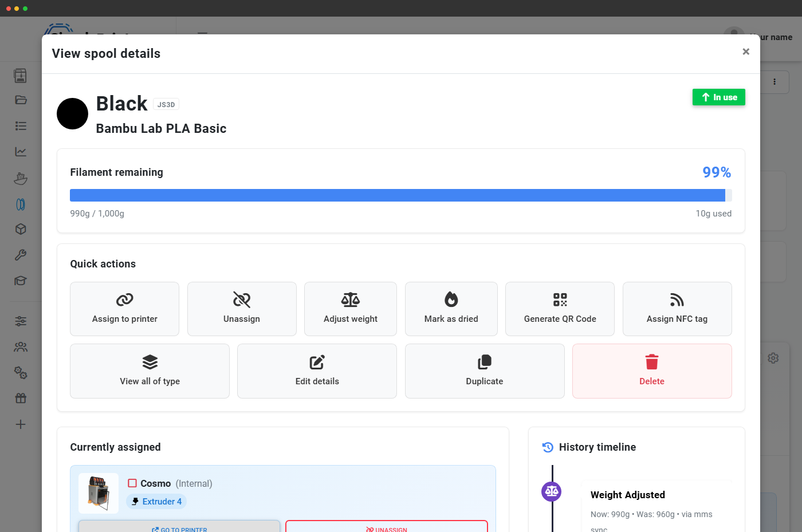Click the JS3D tag badge

pos(166,104)
